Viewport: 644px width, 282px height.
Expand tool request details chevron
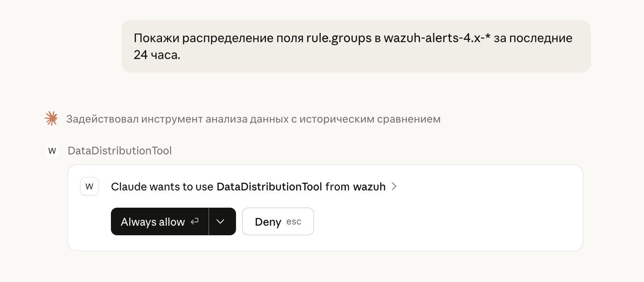pos(394,187)
